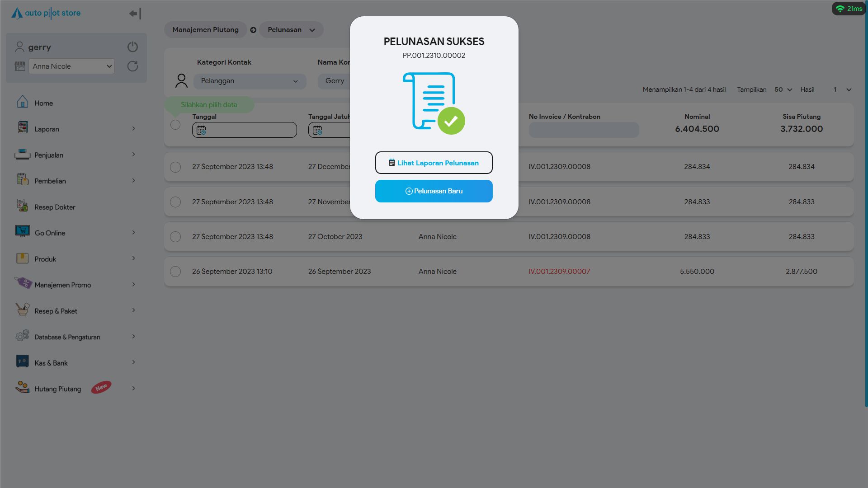Click the Go Online monitor icon
The height and width of the screenshot is (488, 868).
[22, 231]
